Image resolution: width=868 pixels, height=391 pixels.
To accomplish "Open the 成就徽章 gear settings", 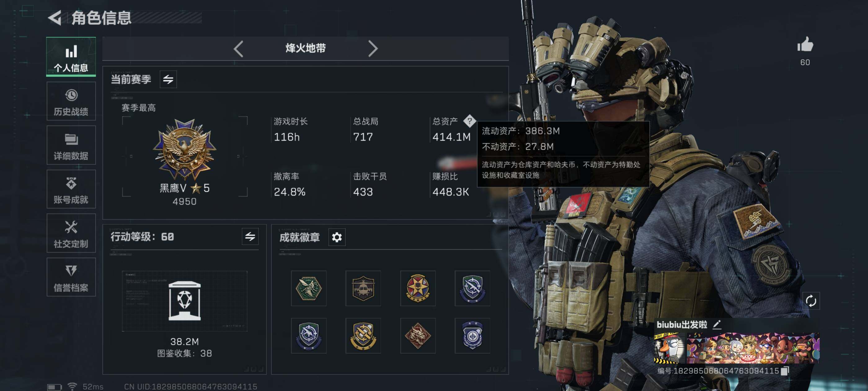I will click(337, 237).
